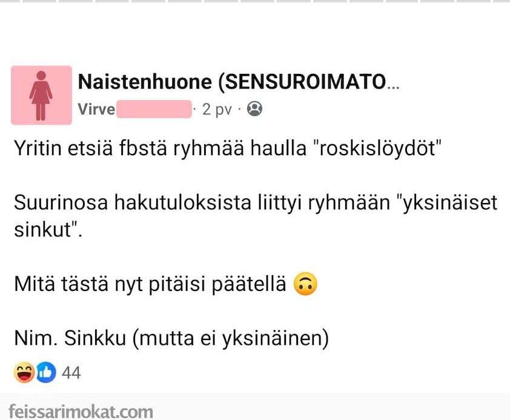
Task: Click the pink woman silhouette group avatar
Action: click(x=41, y=95)
